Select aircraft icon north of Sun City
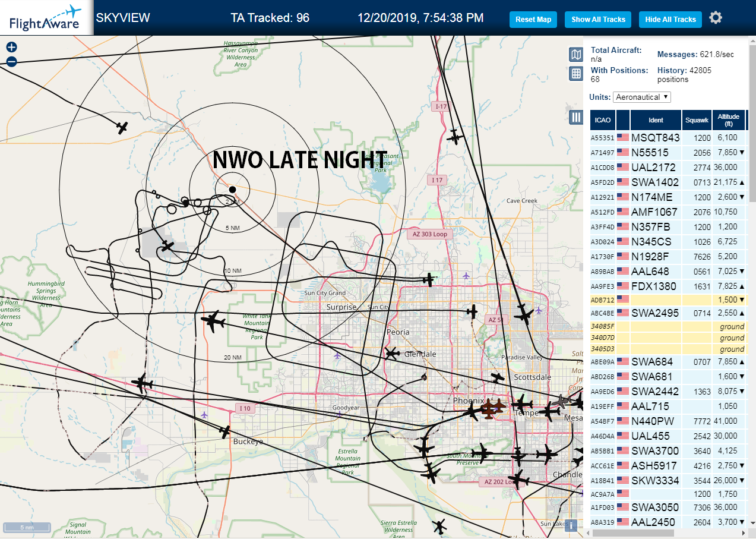The height and width of the screenshot is (539, 756). tap(429, 279)
